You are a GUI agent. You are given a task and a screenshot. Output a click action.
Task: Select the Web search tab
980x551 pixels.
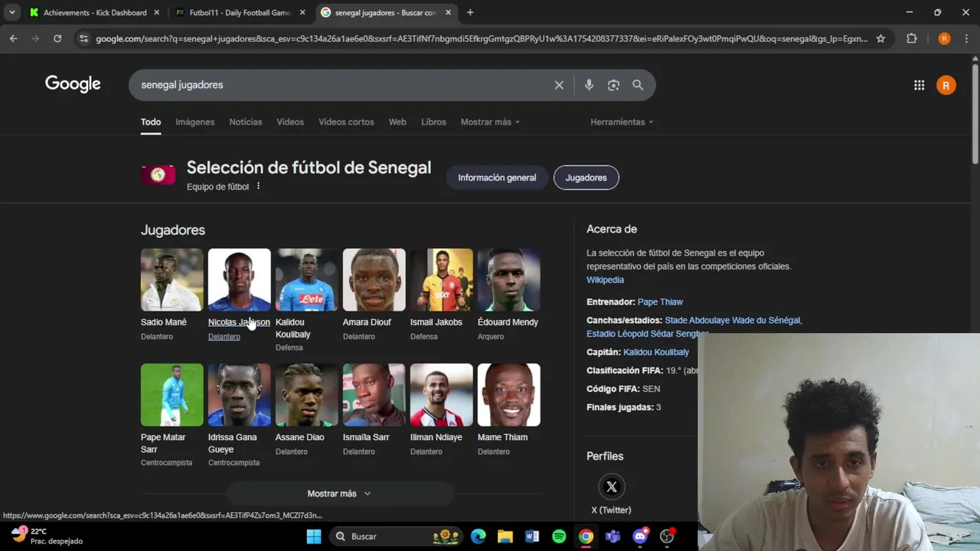pyautogui.click(x=397, y=122)
